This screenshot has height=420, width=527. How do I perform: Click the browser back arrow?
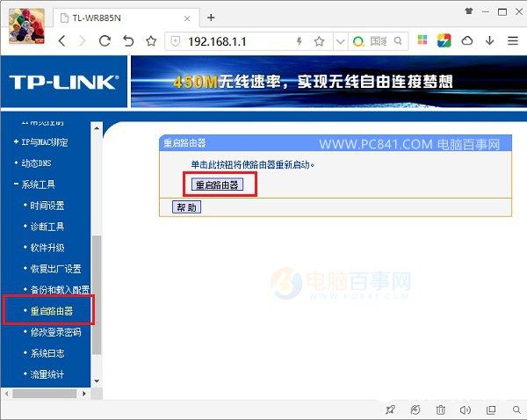tap(62, 40)
